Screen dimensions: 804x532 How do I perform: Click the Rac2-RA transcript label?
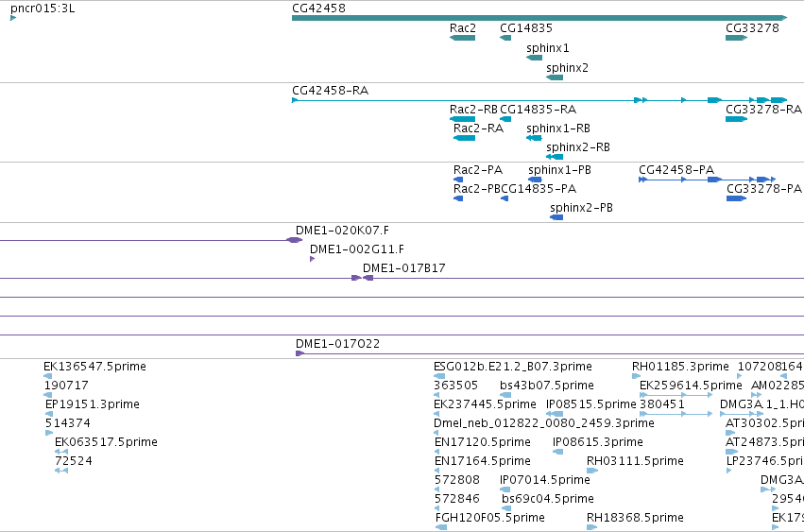point(478,129)
